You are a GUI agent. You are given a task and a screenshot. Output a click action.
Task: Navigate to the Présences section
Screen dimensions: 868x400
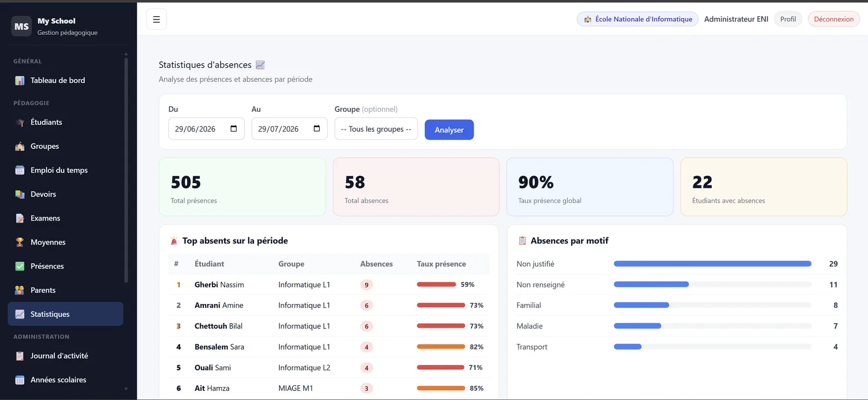(x=66, y=266)
